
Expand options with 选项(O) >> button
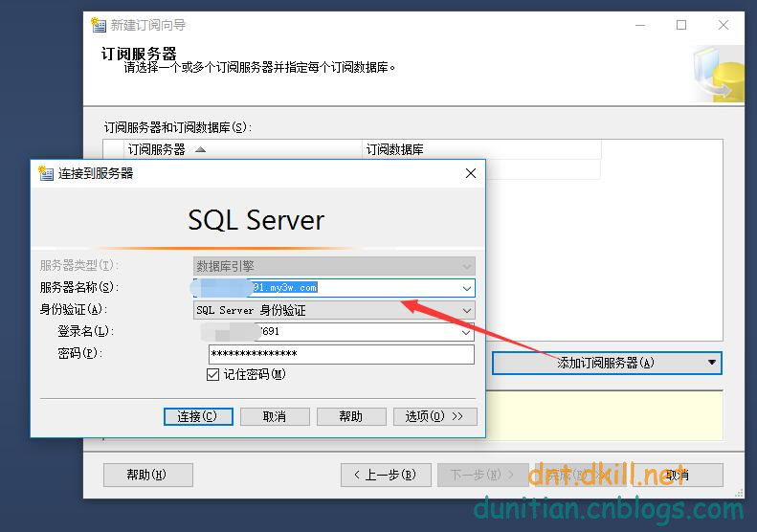pos(434,416)
